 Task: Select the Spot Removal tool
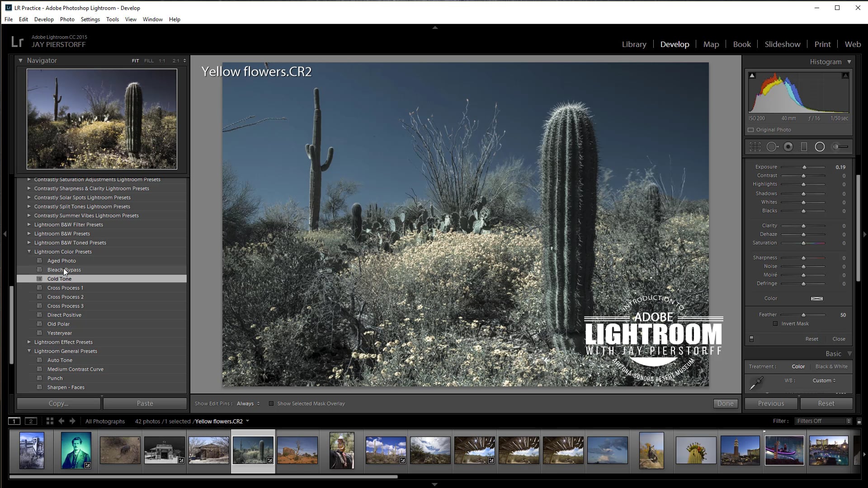point(773,146)
